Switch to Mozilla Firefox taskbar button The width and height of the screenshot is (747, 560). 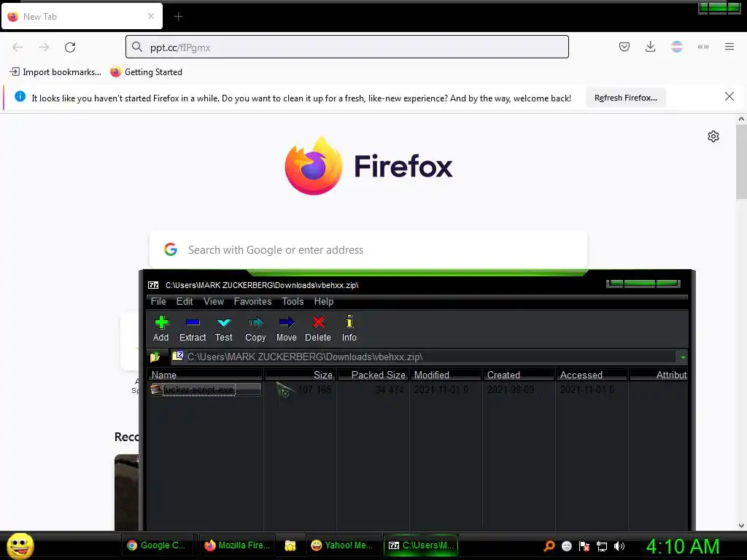point(237,545)
